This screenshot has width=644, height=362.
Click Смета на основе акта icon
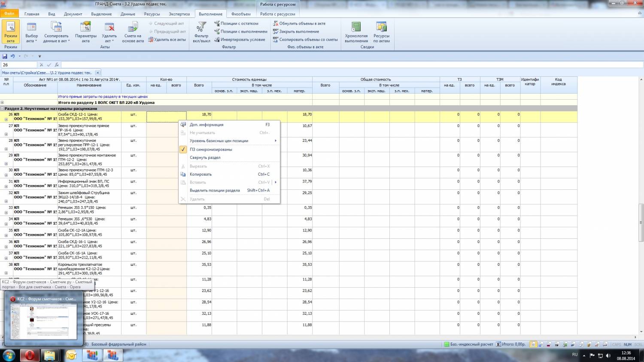(x=133, y=32)
